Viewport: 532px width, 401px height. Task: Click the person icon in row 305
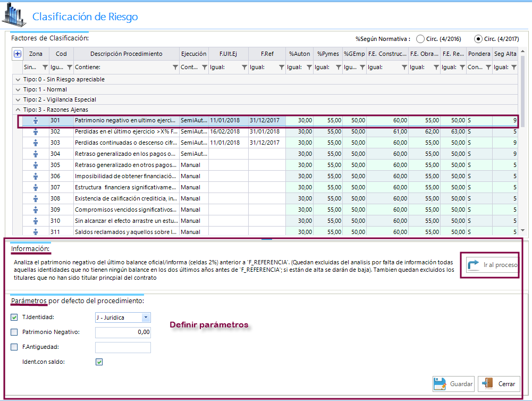click(36, 165)
